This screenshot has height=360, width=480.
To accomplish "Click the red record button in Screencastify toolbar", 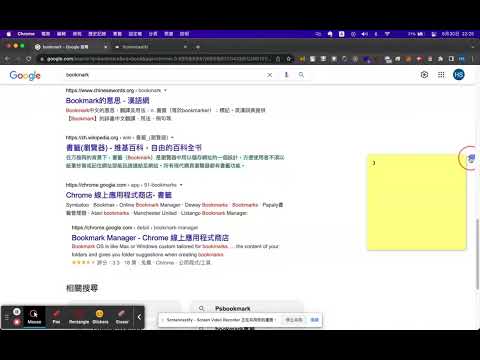I will pos(17,322).
